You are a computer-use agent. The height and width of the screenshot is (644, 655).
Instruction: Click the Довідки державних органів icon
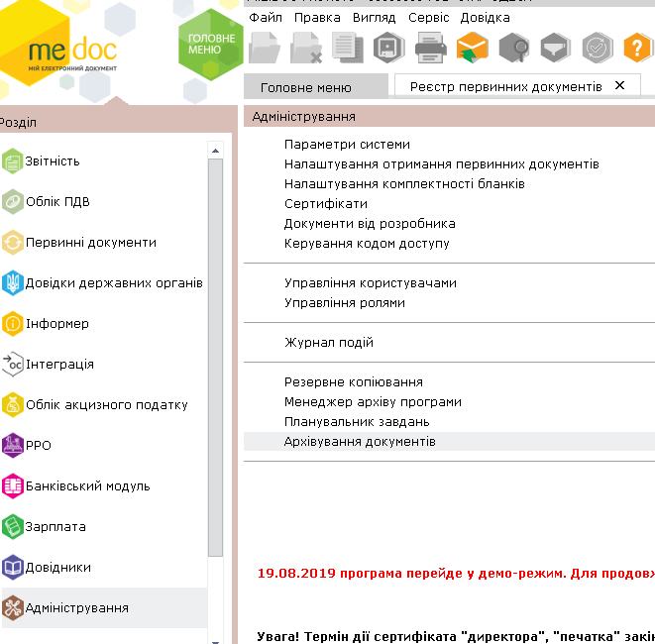coord(13,282)
